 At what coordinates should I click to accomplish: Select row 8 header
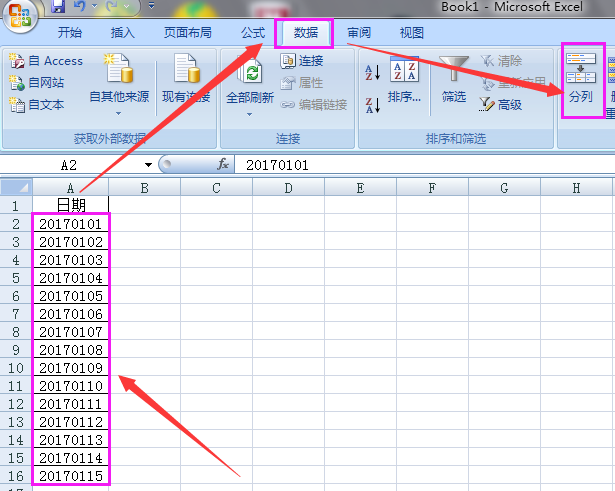[16, 332]
